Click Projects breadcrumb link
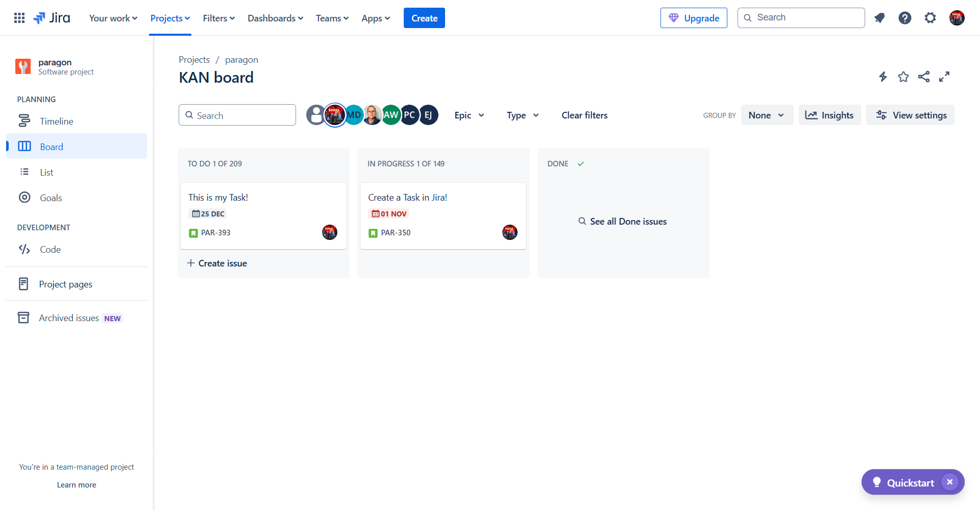Viewport: 980px width, 510px height. [x=194, y=60]
